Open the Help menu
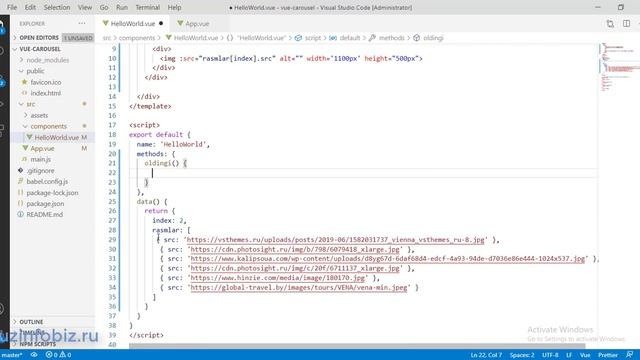 174,7
